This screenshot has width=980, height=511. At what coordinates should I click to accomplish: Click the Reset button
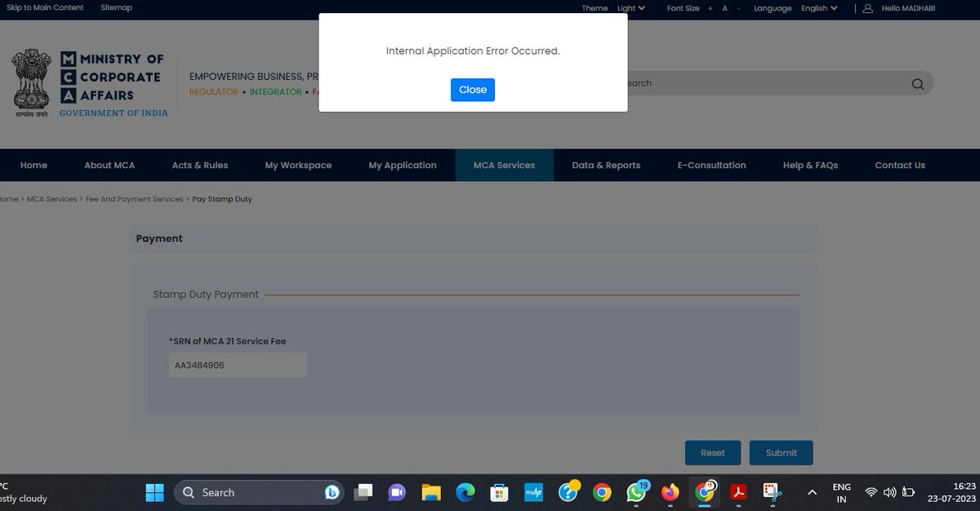[713, 453]
